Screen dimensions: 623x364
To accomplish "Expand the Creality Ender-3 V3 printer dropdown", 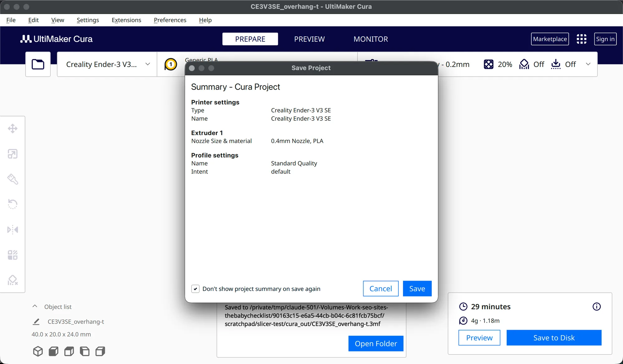I will click(x=107, y=64).
